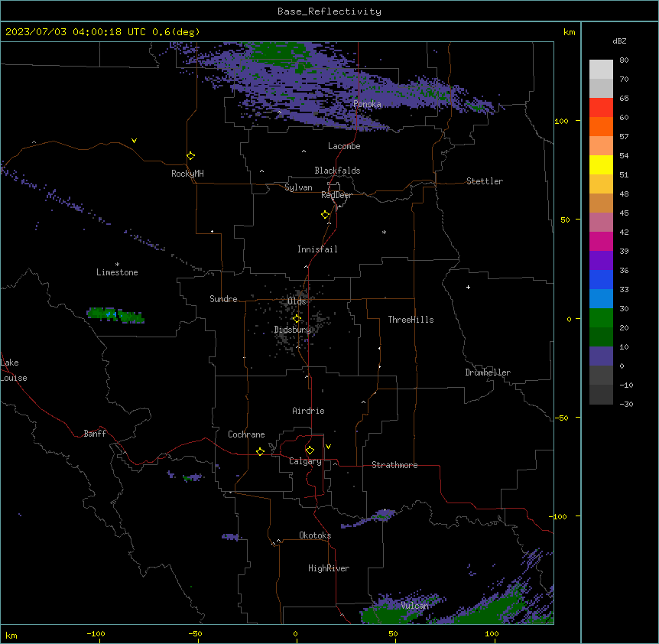This screenshot has height=644, width=659.
Task: Click the Strathmore city label
Action: click(394, 465)
